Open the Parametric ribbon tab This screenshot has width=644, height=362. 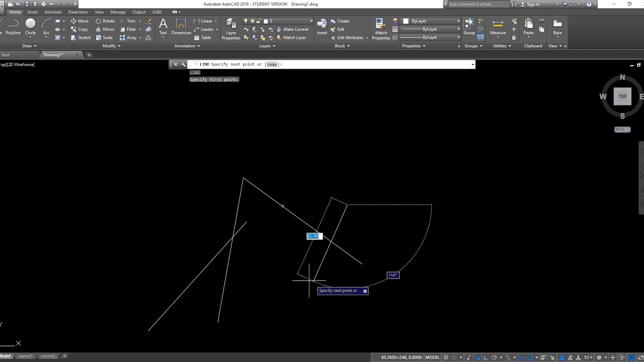[x=78, y=12]
